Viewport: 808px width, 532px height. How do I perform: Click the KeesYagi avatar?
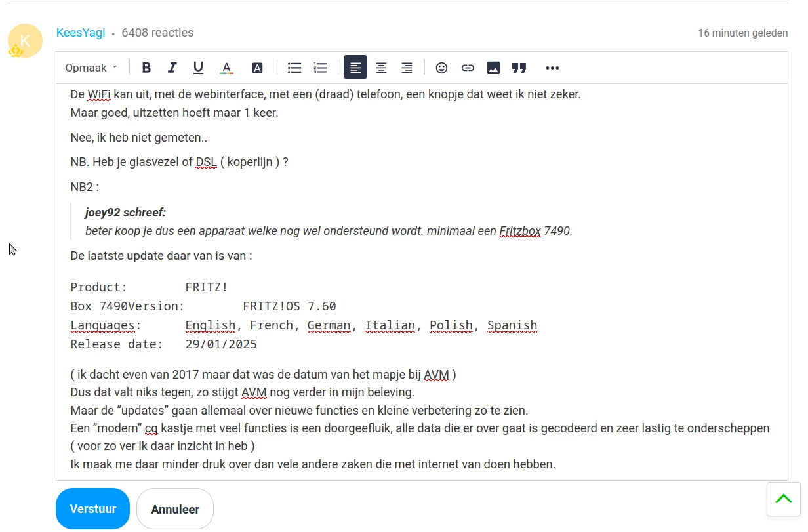(25, 41)
